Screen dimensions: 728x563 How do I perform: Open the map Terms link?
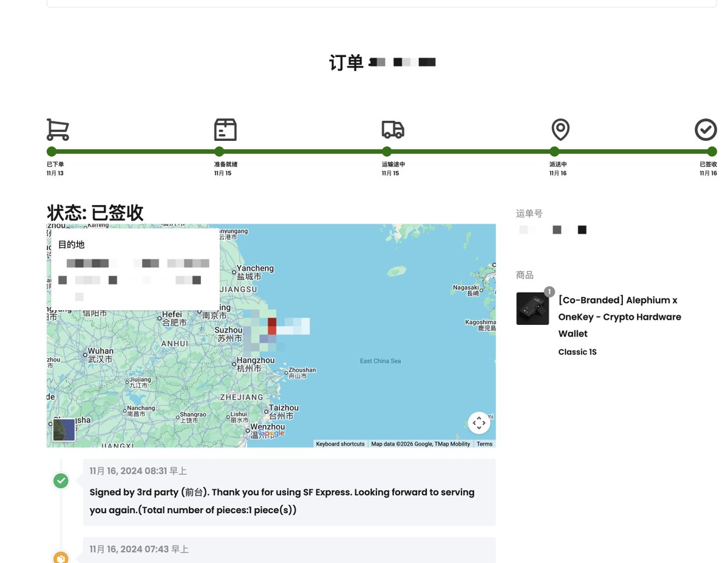485,444
